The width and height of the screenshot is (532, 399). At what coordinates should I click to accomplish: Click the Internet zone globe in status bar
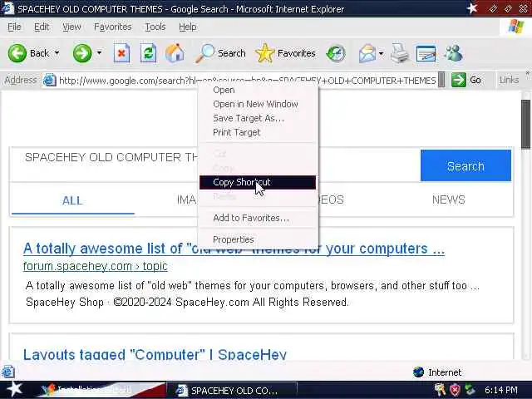(x=419, y=372)
